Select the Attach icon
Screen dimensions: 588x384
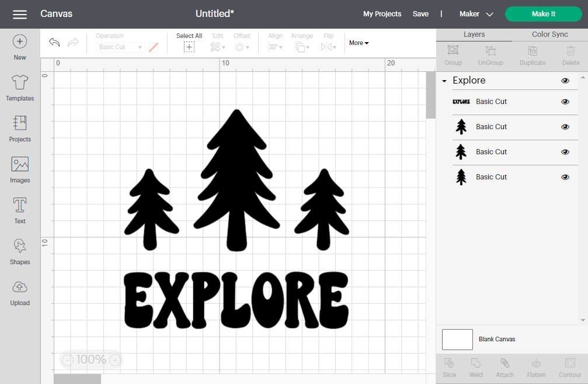(x=505, y=367)
